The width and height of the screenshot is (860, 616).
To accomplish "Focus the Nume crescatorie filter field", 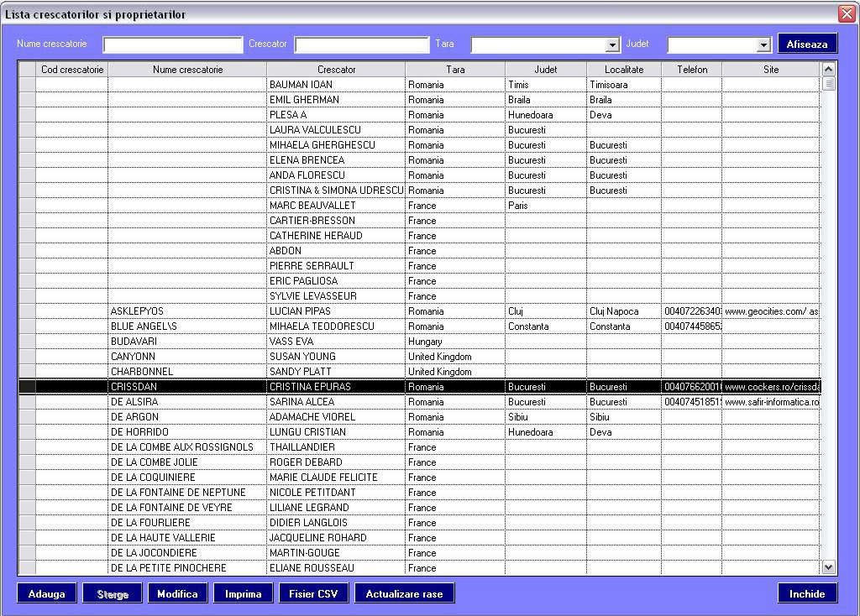I will (173, 45).
